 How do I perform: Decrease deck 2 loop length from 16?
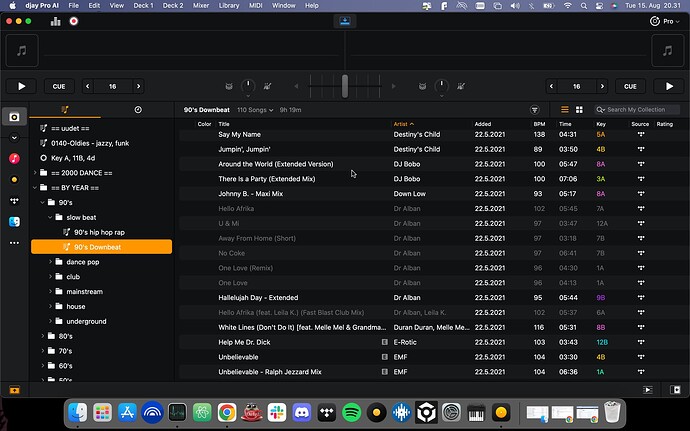[551, 86]
